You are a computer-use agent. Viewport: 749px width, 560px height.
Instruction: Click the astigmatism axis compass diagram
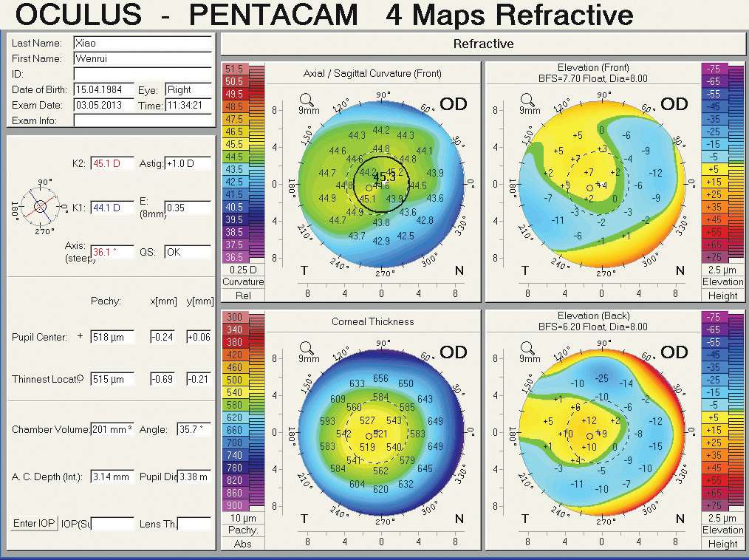[40, 206]
